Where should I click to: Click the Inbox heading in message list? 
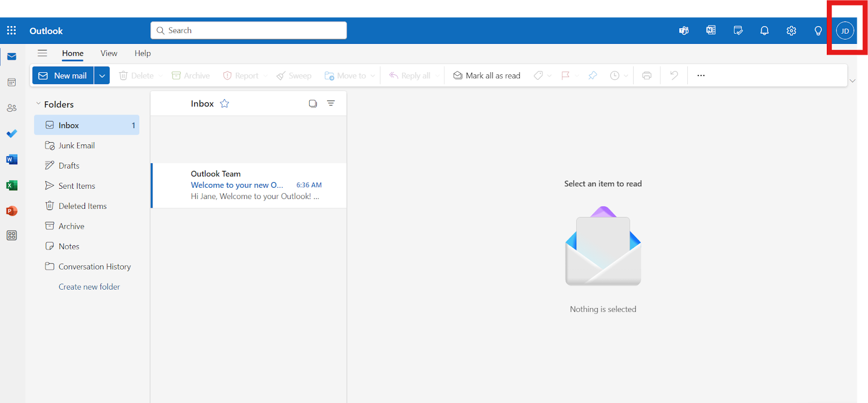[x=202, y=104]
